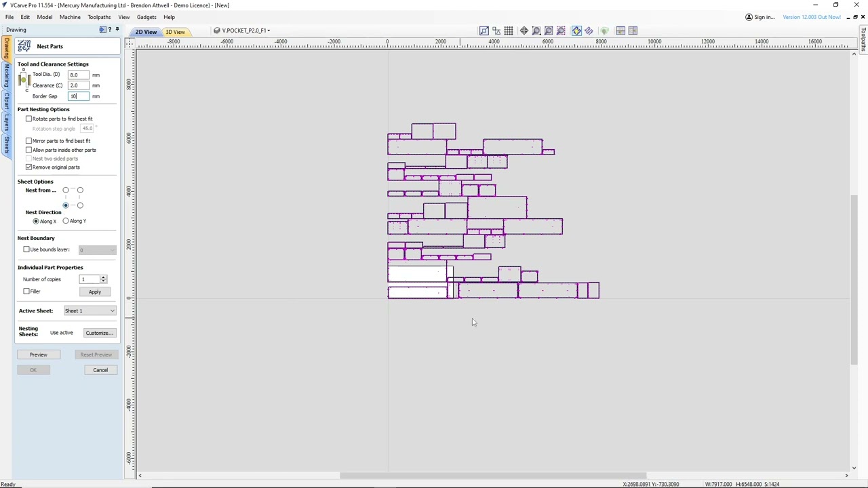Screen dimensions: 868x488
Task: Click Customize nesting sheets button
Action: (100, 333)
